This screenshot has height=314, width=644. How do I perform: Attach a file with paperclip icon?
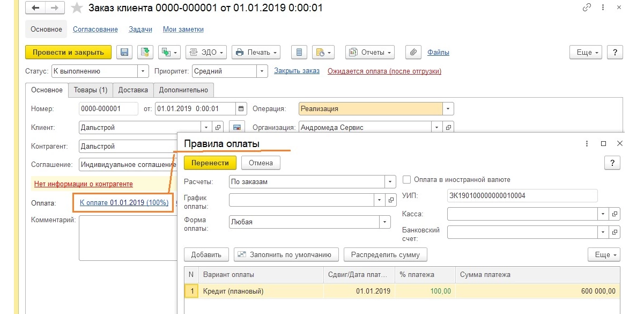click(413, 52)
